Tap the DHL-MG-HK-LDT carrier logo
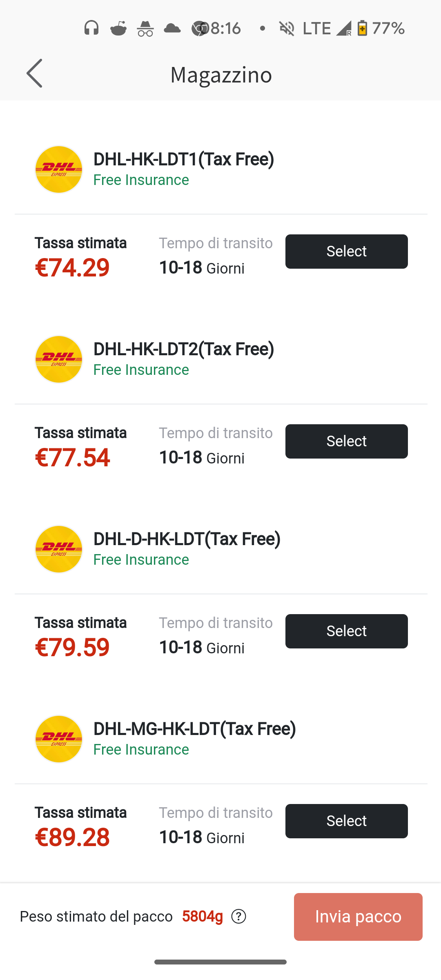The image size is (441, 980). click(59, 739)
